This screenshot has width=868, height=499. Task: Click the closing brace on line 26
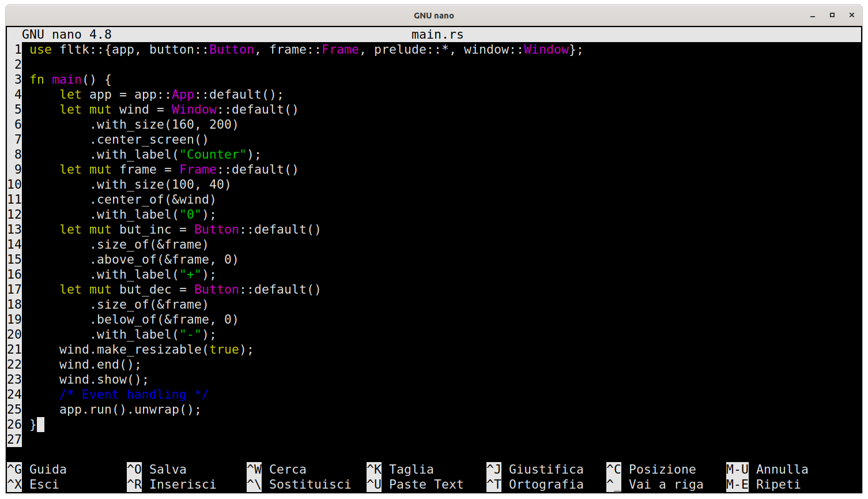tap(33, 425)
